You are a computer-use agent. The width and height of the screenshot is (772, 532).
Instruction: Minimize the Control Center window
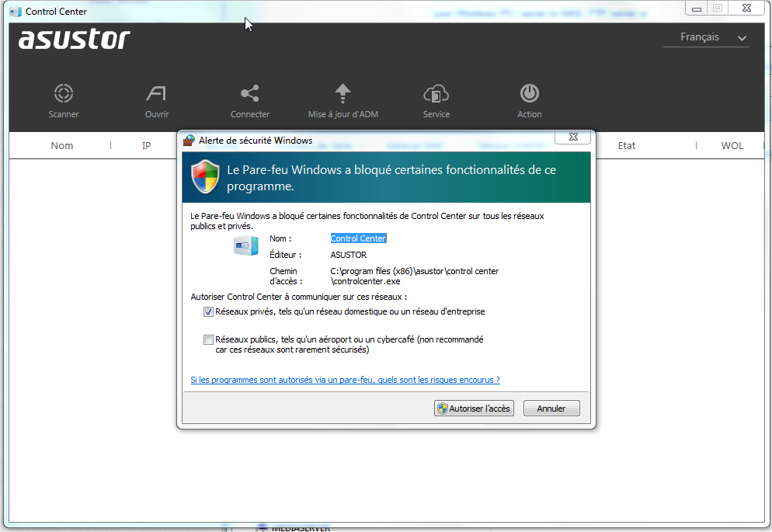pos(696,9)
